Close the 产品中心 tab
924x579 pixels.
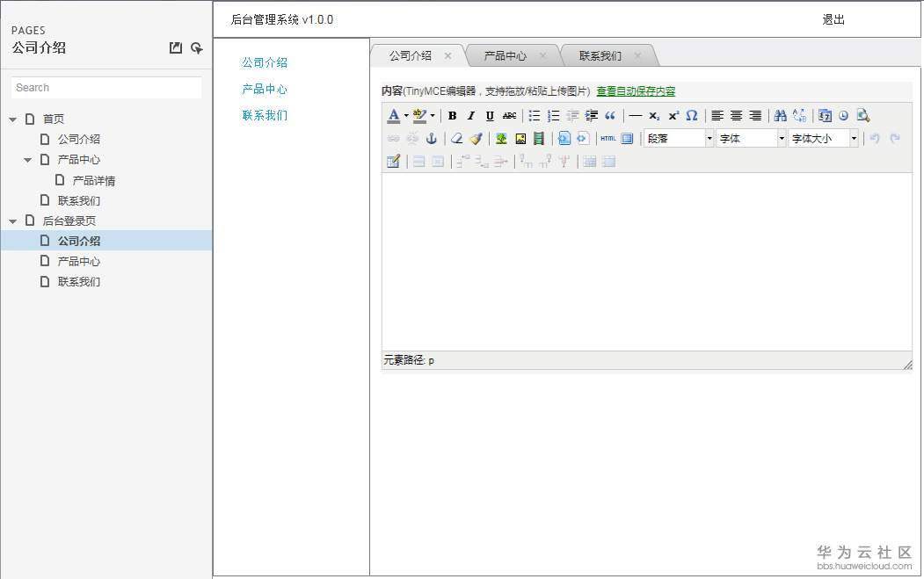[542, 56]
